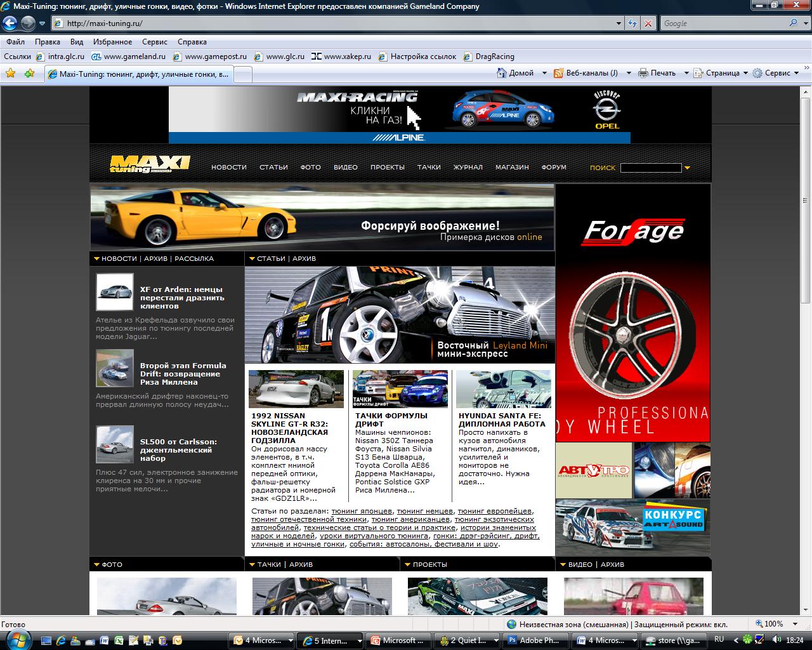Open the Formula Drift news headline
The height and width of the screenshot is (650, 812).
(183, 374)
